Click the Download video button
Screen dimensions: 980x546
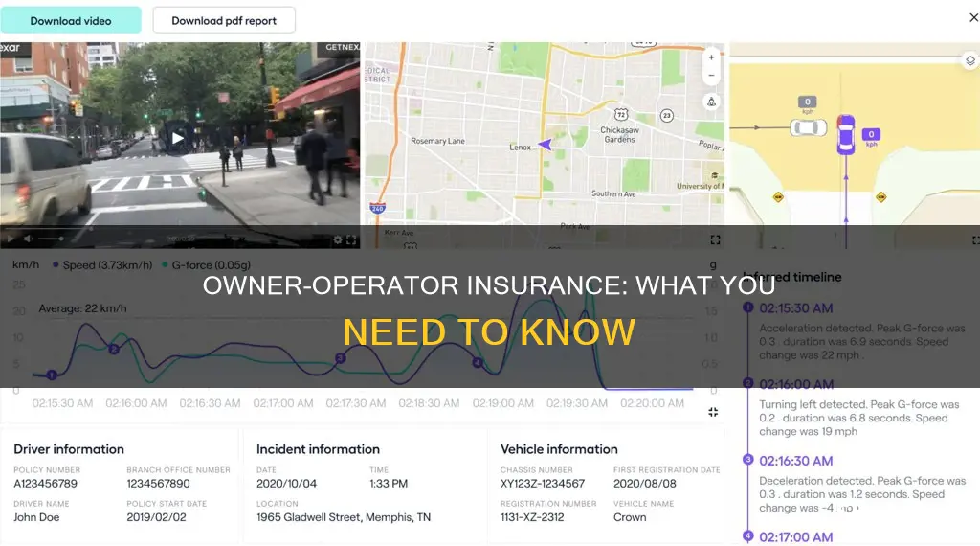[x=71, y=21]
